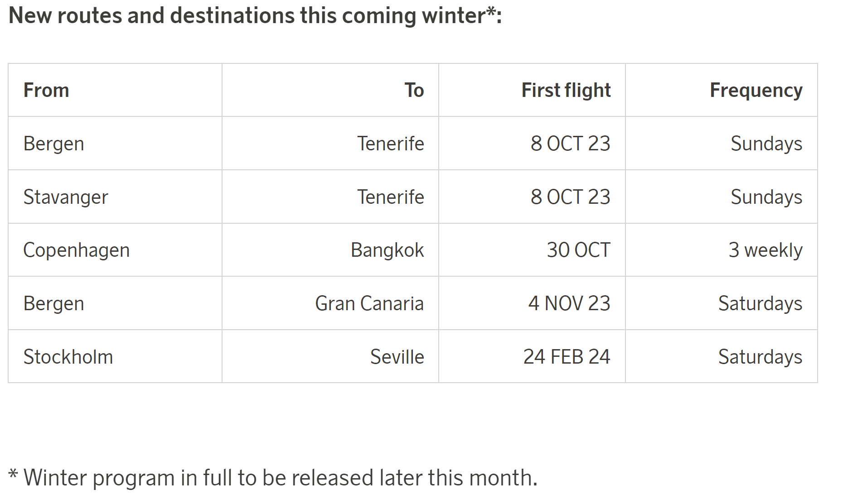Image resolution: width=843 pixels, height=504 pixels.
Task: Select the "4 NOV 23" date cell
Action: (x=569, y=303)
